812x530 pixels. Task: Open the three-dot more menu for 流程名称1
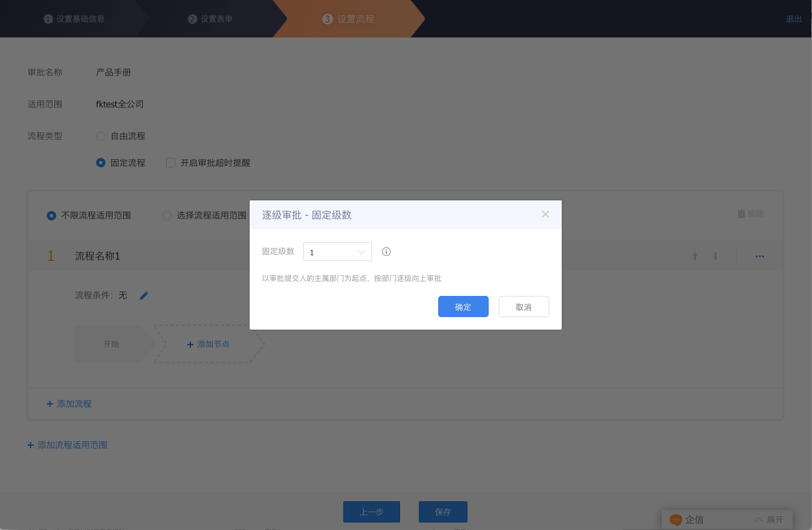coord(760,256)
